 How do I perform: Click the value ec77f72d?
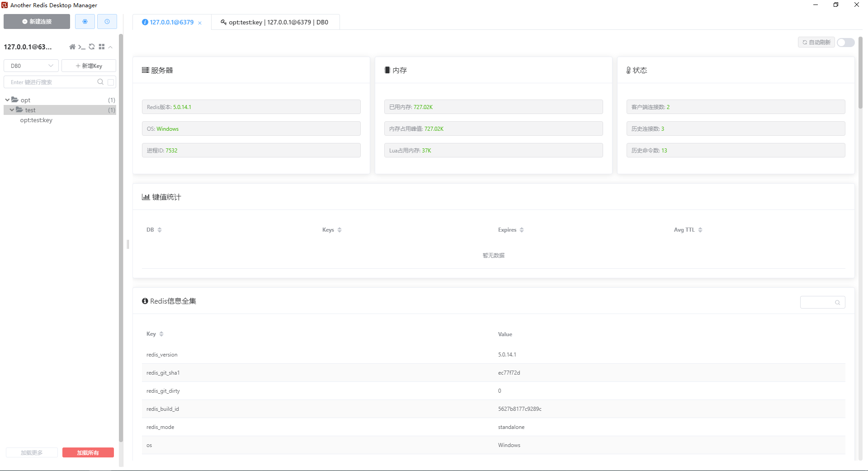(x=509, y=373)
